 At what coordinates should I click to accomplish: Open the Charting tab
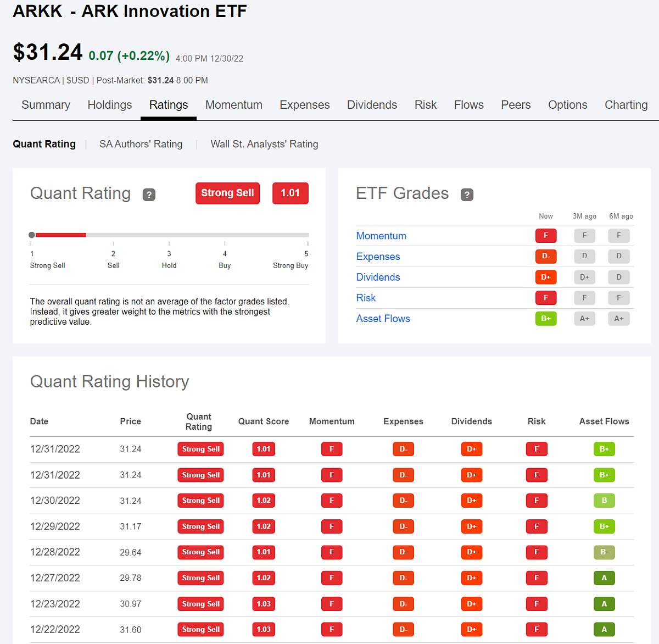coord(626,105)
